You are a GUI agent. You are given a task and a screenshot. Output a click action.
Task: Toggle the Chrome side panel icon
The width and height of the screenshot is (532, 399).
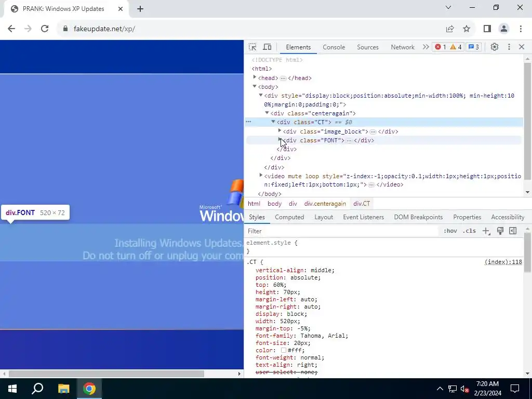(487, 29)
